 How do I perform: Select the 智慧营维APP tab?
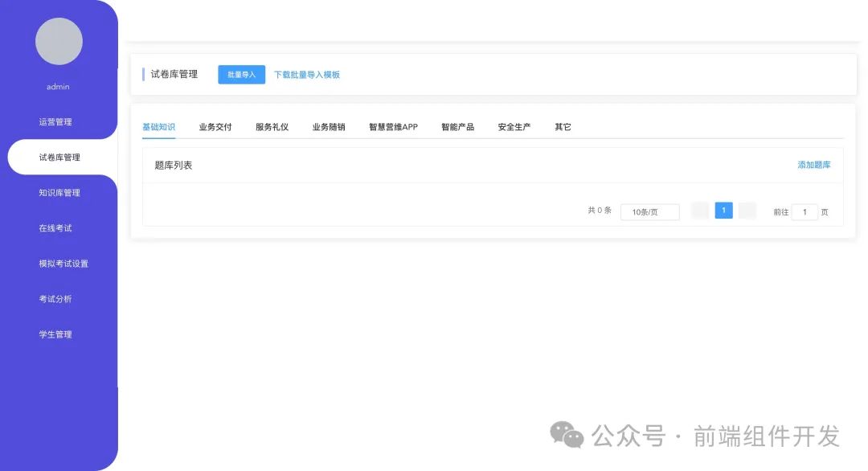coord(391,126)
